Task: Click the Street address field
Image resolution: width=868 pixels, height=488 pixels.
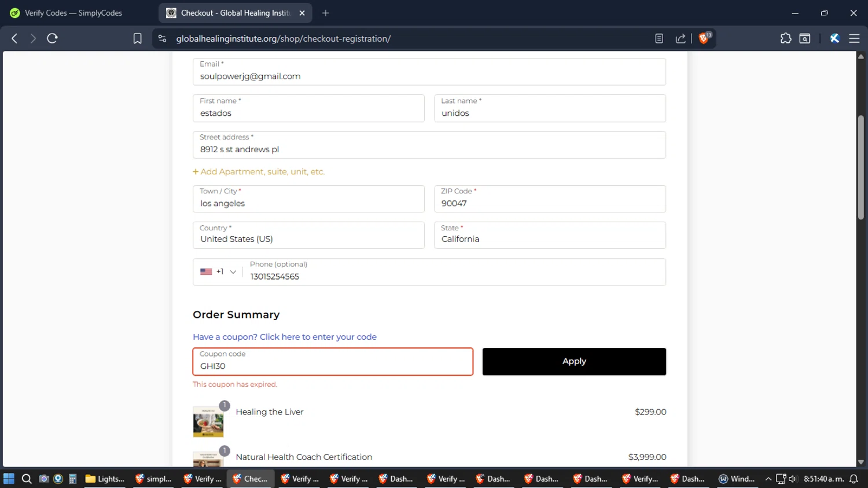Action: tap(429, 145)
